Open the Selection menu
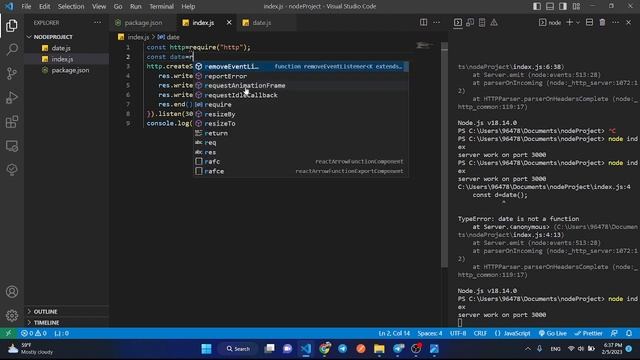The image size is (640, 360). [x=71, y=6]
